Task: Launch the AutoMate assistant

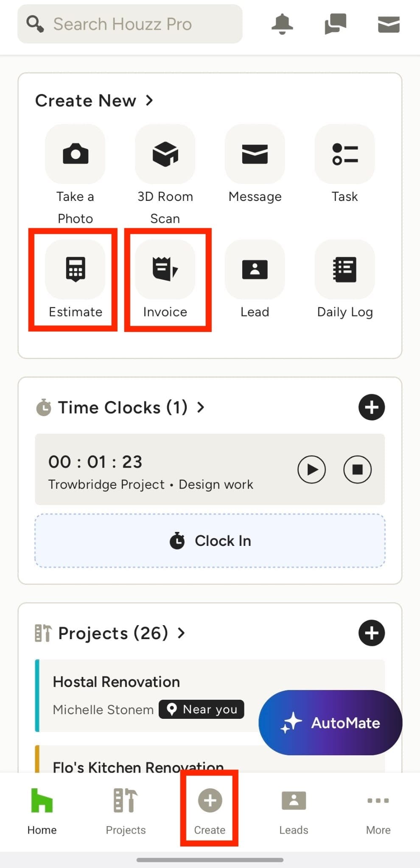Action: click(330, 722)
